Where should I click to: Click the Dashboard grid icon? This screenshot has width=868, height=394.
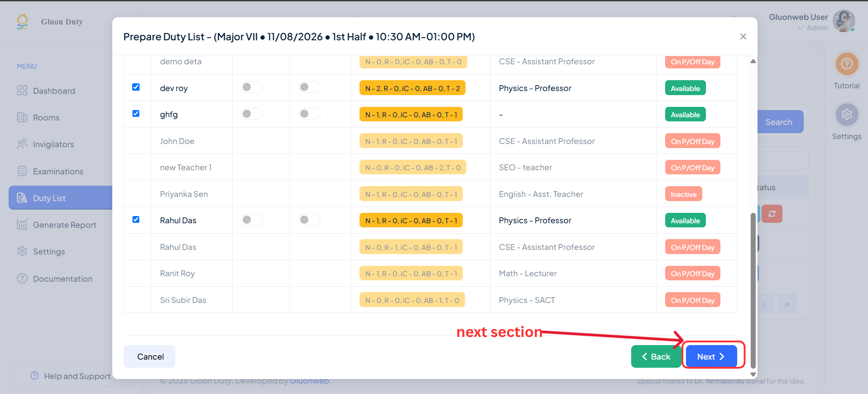(22, 91)
